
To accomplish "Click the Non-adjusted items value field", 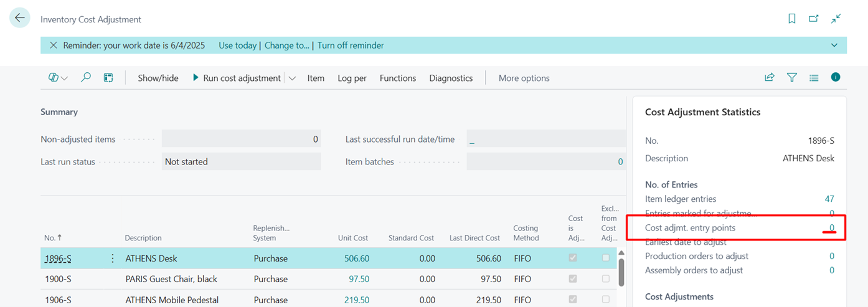I will (x=242, y=139).
